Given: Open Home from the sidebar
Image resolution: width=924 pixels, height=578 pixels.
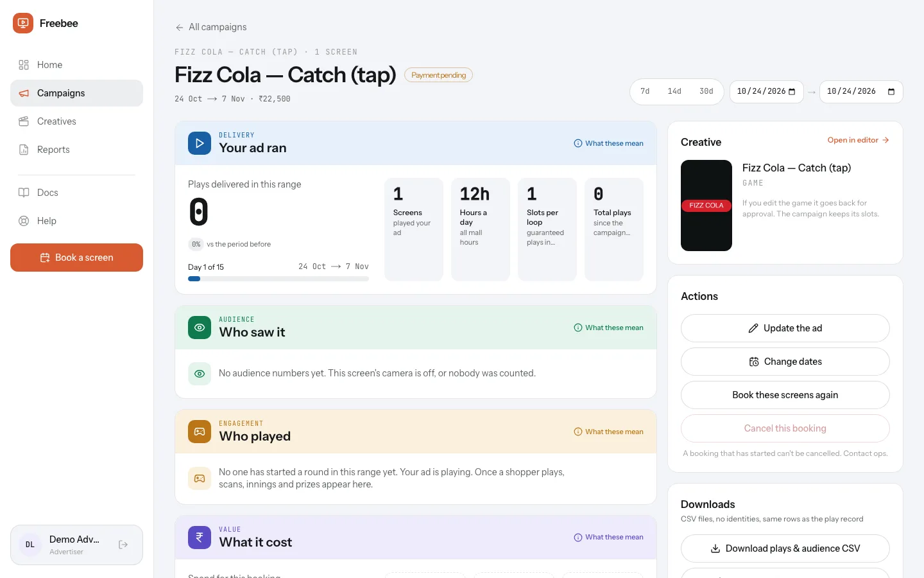Looking at the screenshot, I should (x=76, y=65).
